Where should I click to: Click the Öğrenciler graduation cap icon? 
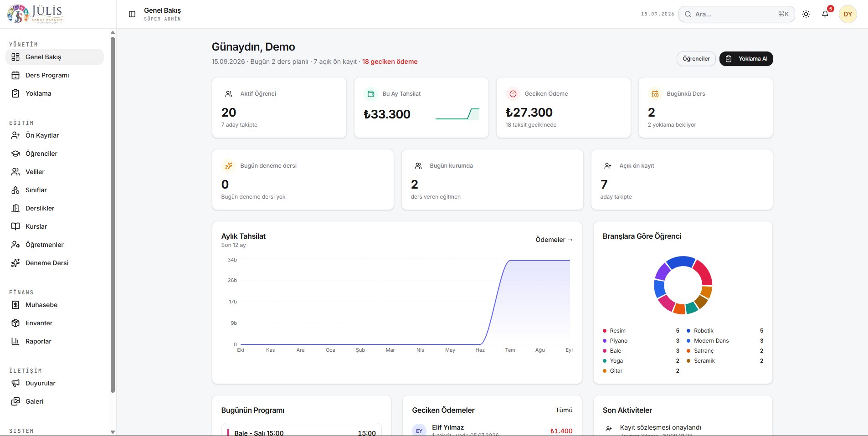(x=15, y=154)
